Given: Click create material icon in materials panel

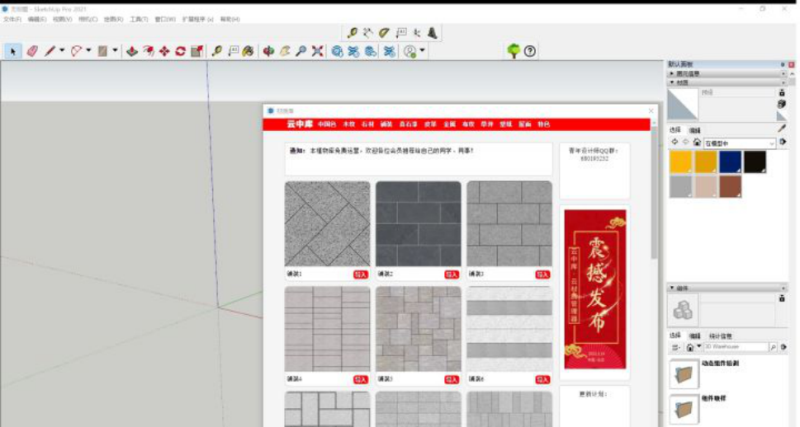Looking at the screenshot, I should point(782,104).
